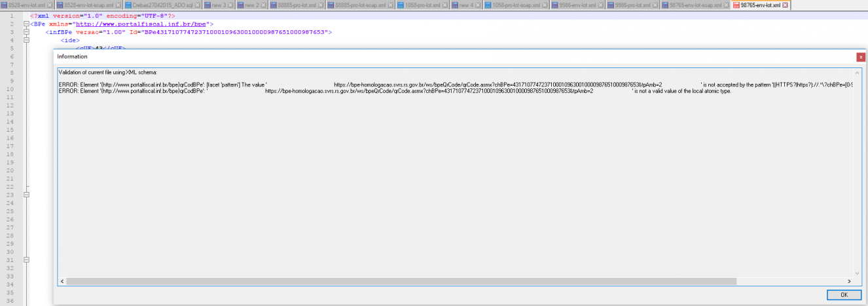Viewport: 868px width, 306px height.
Task: Close the 8528-env-lot.xml tab via its X icon
Action: 50,5
